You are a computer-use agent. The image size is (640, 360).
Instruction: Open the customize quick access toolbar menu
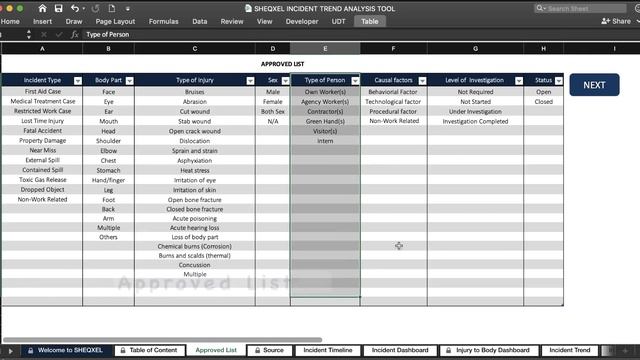point(128,9)
